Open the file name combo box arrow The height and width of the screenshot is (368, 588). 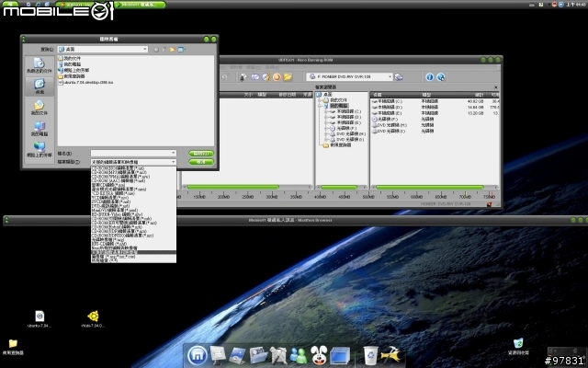tap(174, 154)
